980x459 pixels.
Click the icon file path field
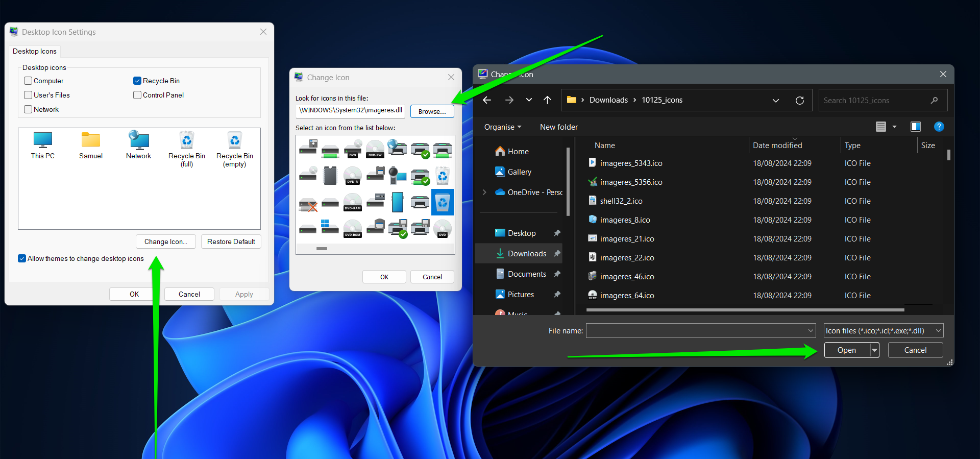coord(351,110)
